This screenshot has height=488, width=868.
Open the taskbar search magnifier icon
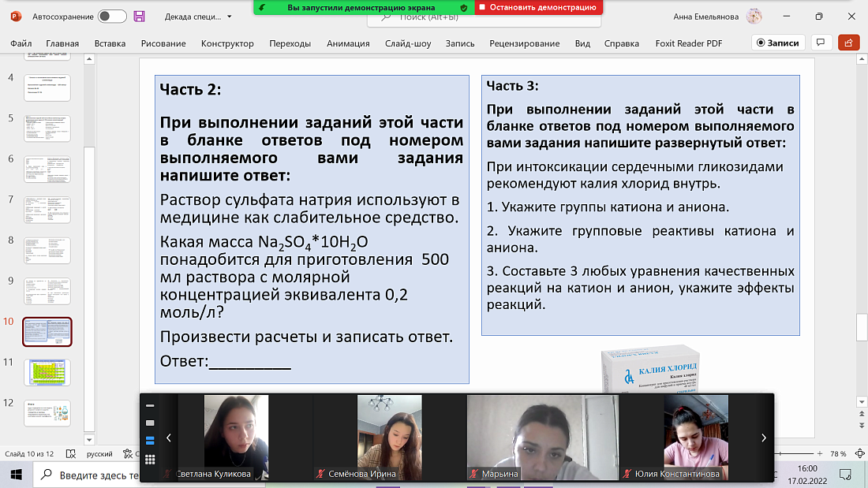click(x=46, y=474)
